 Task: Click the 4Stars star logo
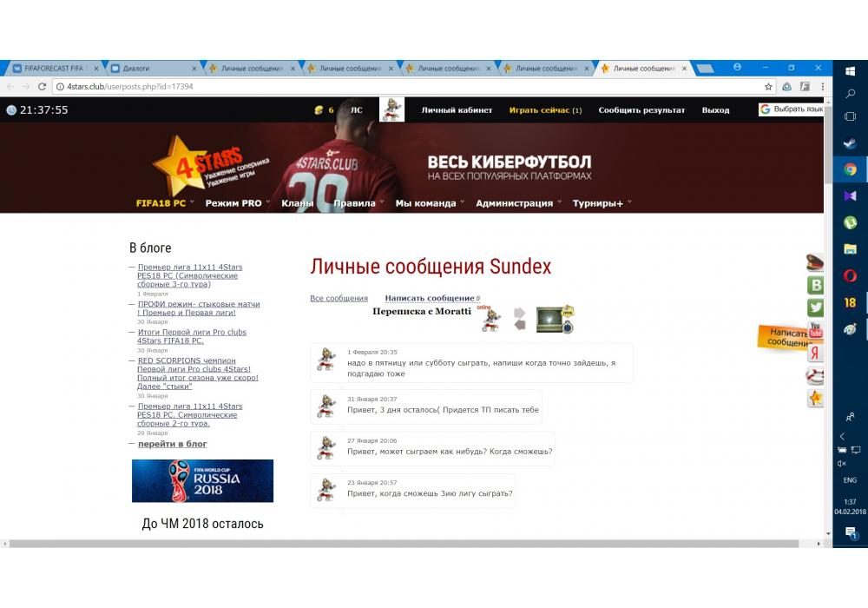(180, 164)
